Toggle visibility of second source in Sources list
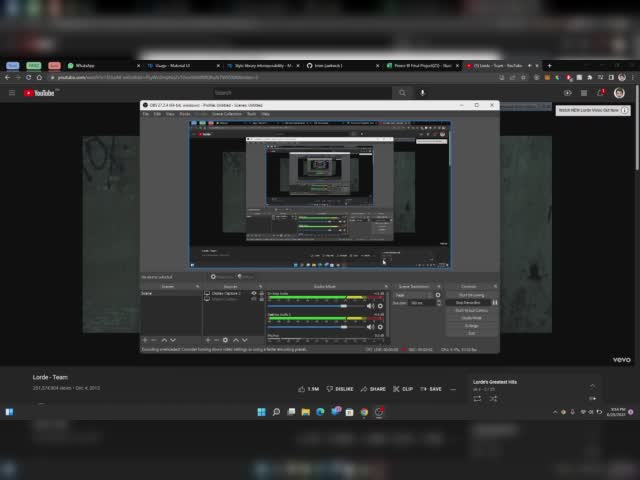This screenshot has height=480, width=640. (254, 299)
